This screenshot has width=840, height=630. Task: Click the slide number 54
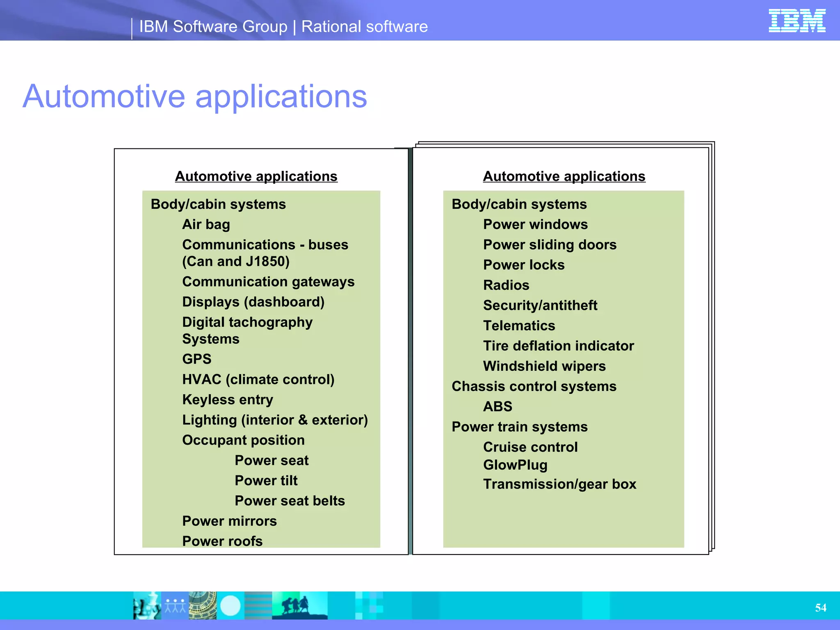click(820, 607)
